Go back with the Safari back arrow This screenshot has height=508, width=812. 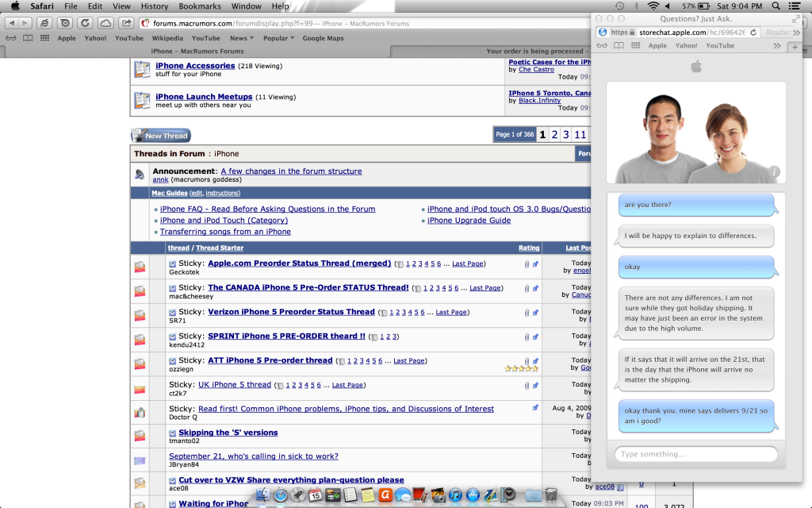point(12,23)
